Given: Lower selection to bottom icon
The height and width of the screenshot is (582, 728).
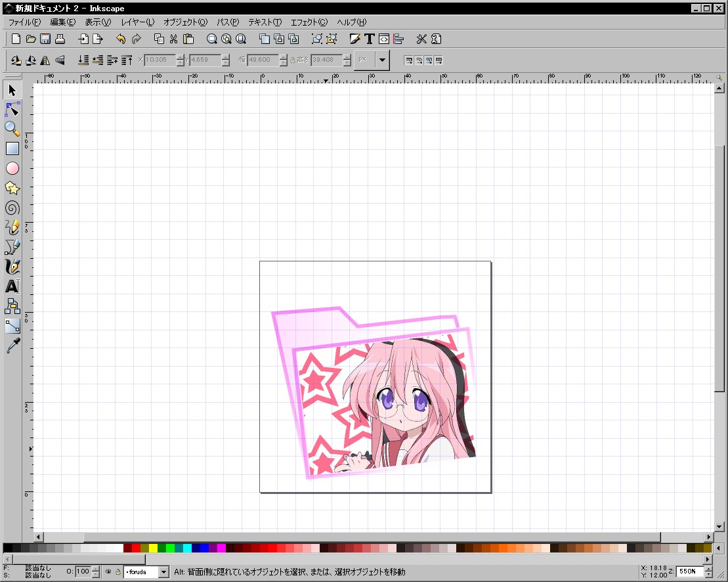Looking at the screenshot, I should tap(83, 60).
